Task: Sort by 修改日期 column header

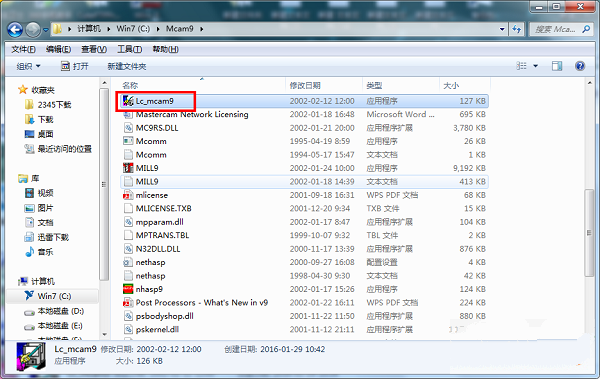Action: pos(305,85)
